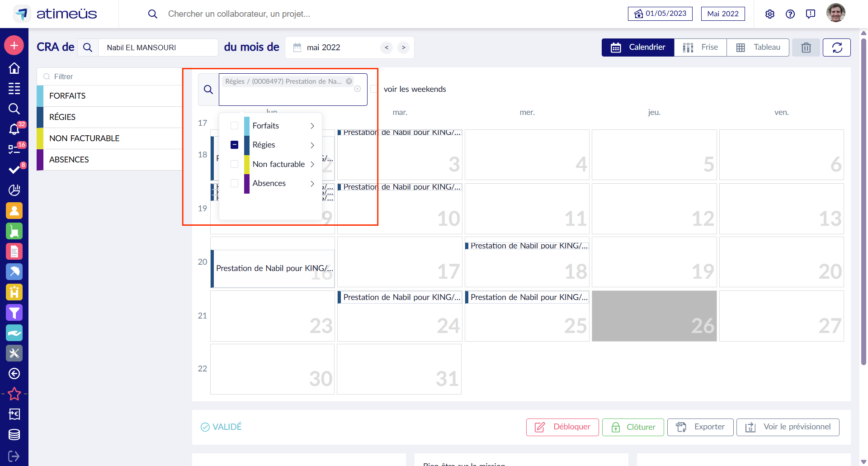Click the refresh sync icon button
Viewport: 868px width, 466px height.
[x=836, y=48]
